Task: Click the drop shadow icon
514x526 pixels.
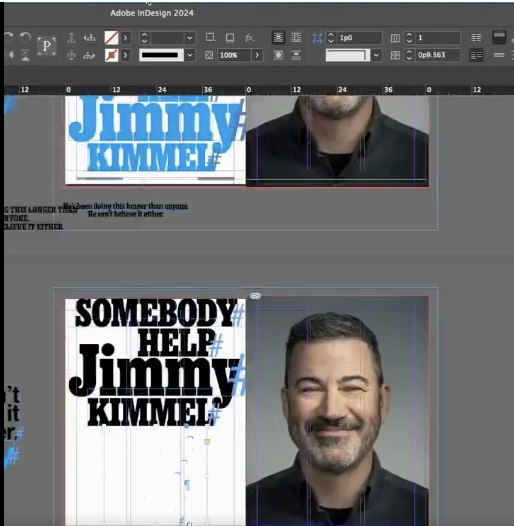Action: point(230,38)
